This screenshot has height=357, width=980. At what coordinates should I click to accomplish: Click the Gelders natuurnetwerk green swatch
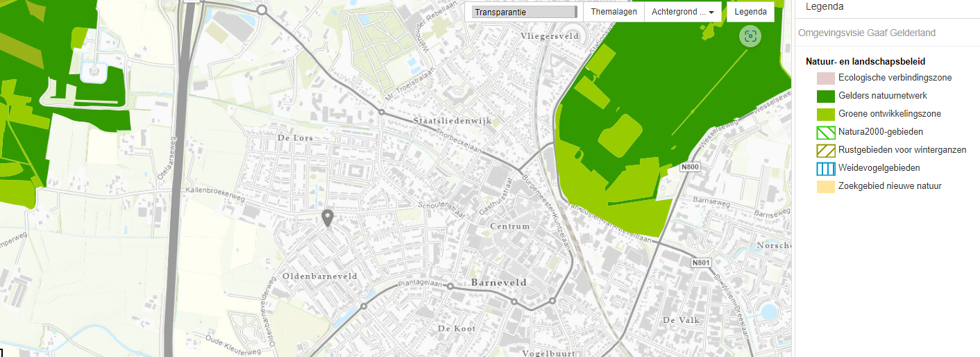click(x=825, y=96)
